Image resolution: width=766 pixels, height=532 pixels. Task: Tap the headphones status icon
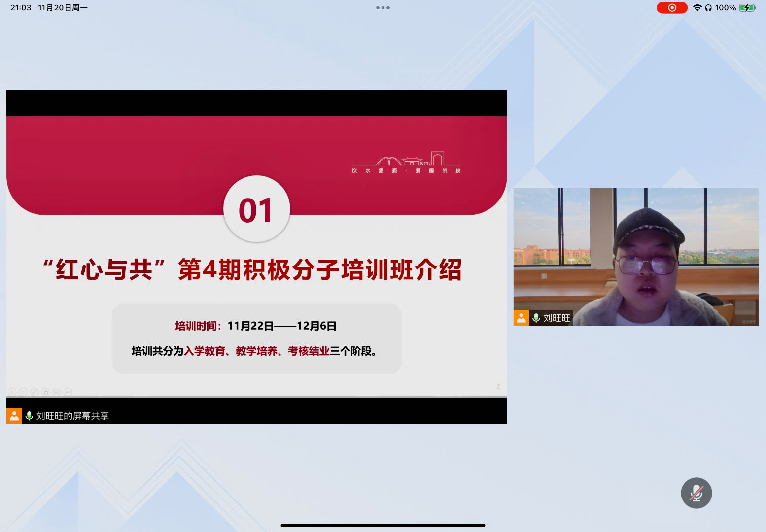tap(708, 8)
